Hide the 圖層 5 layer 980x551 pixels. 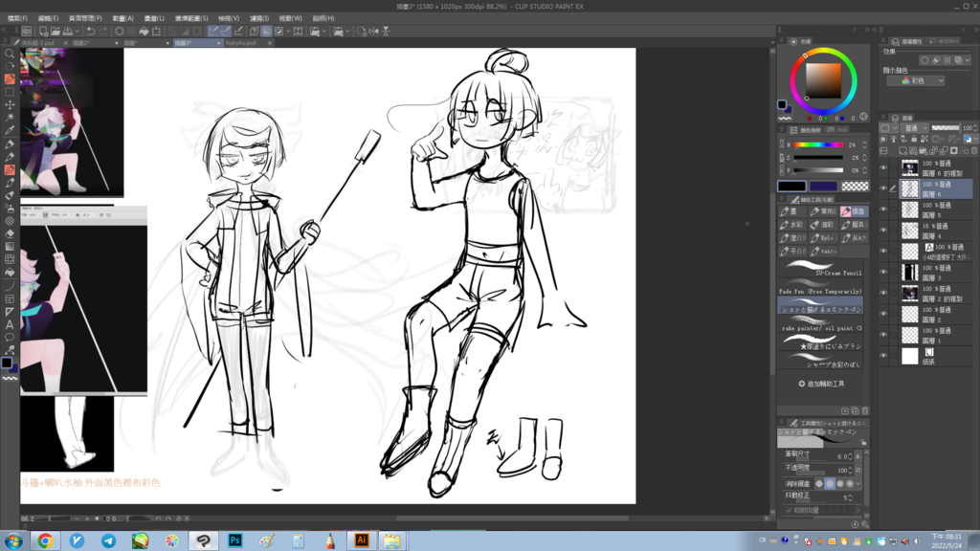[883, 209]
